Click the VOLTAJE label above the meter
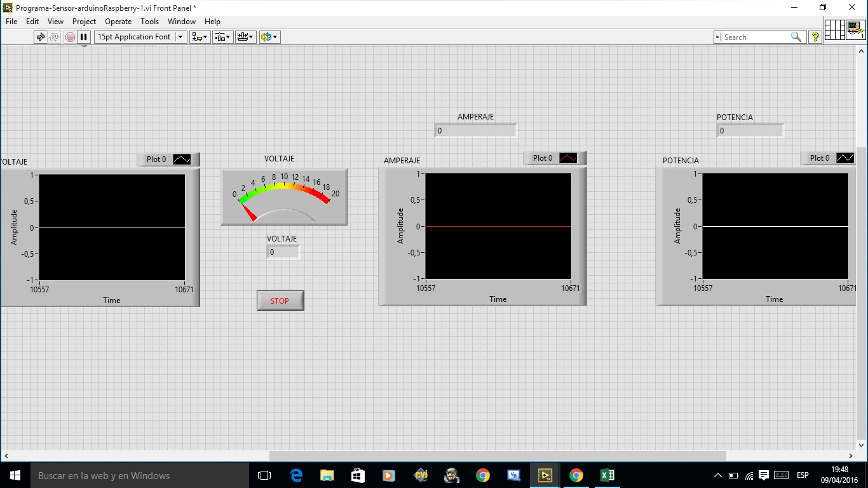868x488 pixels. tap(279, 159)
